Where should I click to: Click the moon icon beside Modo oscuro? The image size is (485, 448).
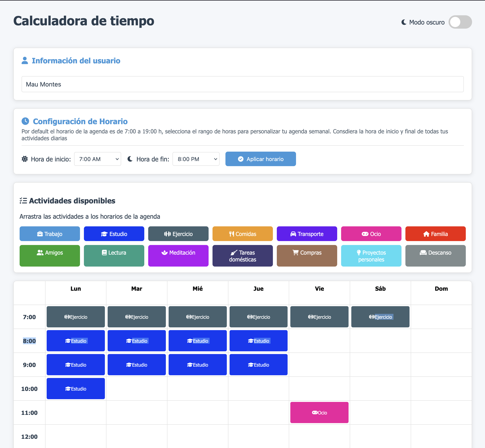point(404,22)
